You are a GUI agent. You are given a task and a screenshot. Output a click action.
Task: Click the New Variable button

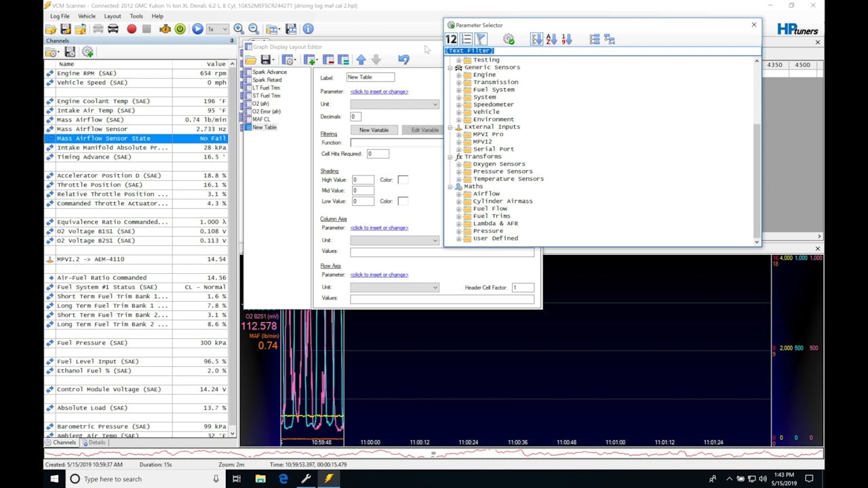374,129
